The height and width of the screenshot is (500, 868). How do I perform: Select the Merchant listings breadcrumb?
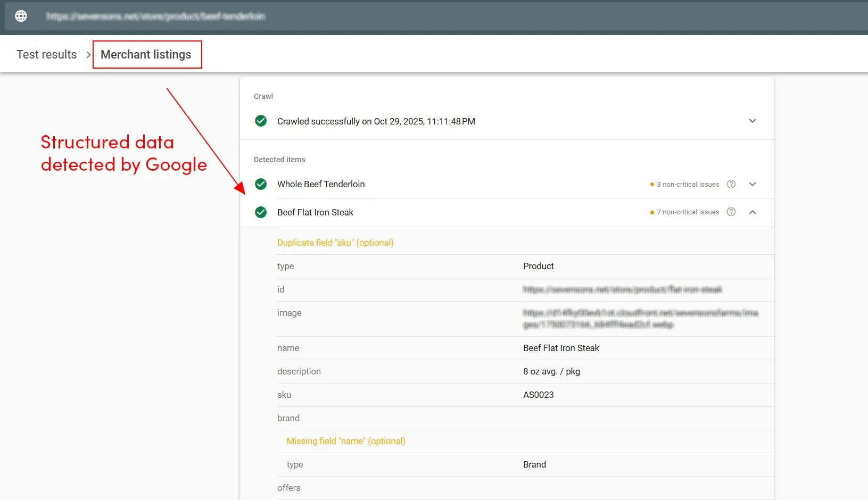(x=145, y=54)
